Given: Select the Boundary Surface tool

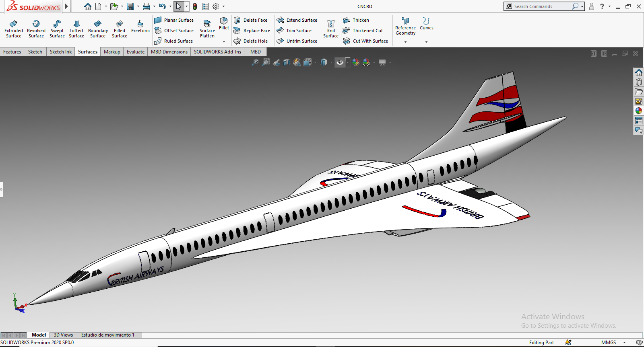Looking at the screenshot, I should (x=98, y=29).
